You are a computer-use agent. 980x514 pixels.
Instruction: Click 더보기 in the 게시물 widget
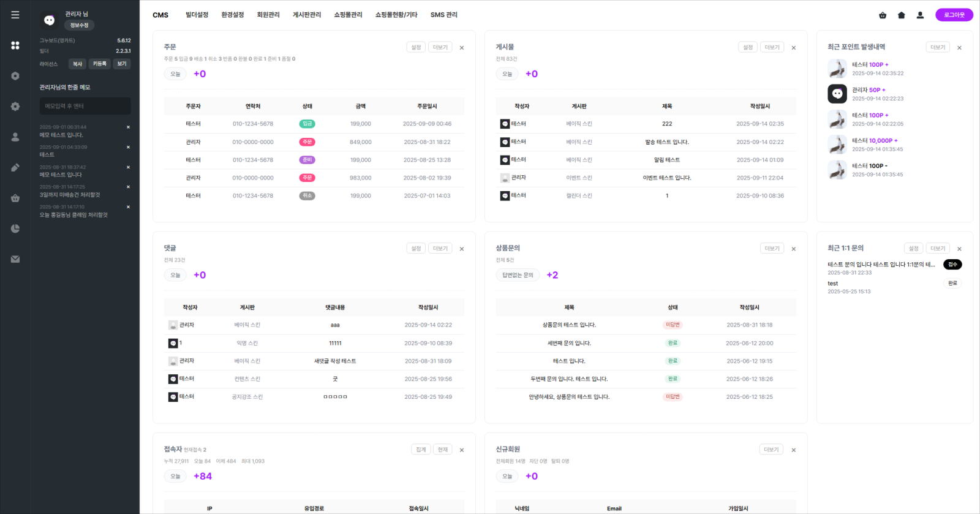coord(772,47)
